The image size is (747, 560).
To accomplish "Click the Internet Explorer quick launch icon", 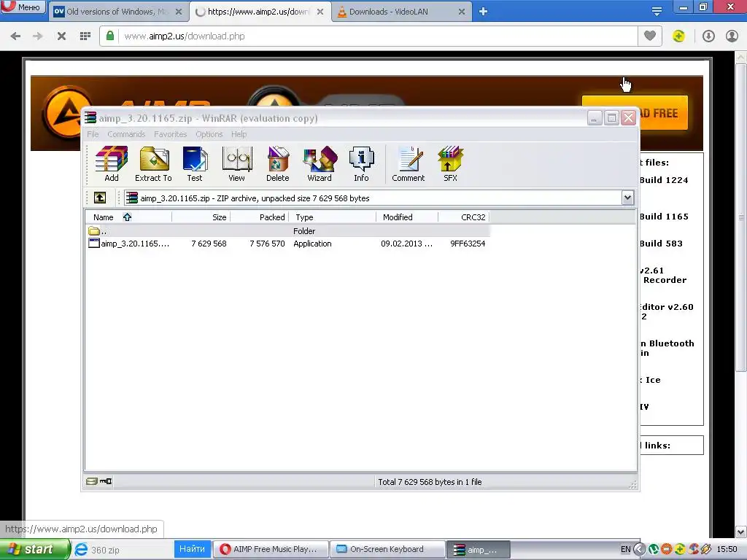I will tap(82, 550).
